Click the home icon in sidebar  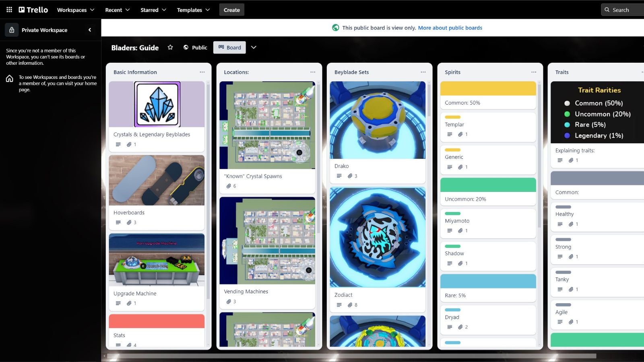pos(10,78)
